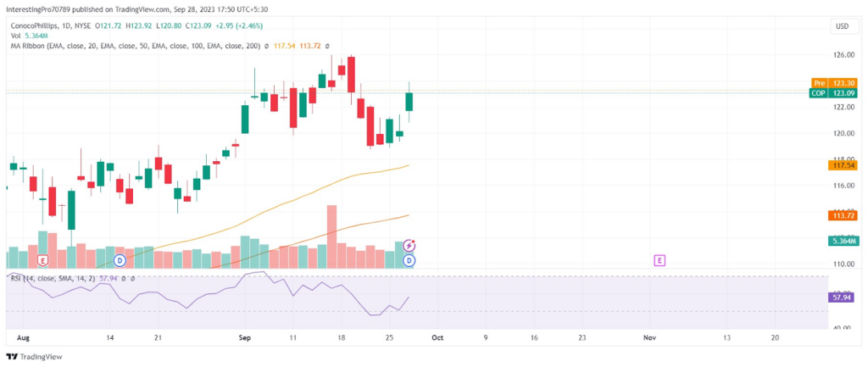Click the TradingView logo at bottom left
This screenshot has height=367, width=868.
[x=34, y=357]
